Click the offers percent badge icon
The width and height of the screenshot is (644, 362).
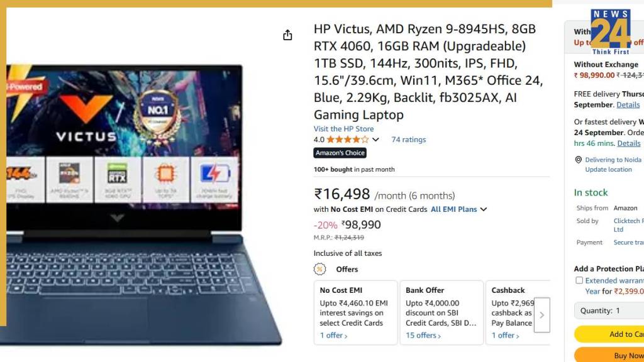[x=319, y=269]
